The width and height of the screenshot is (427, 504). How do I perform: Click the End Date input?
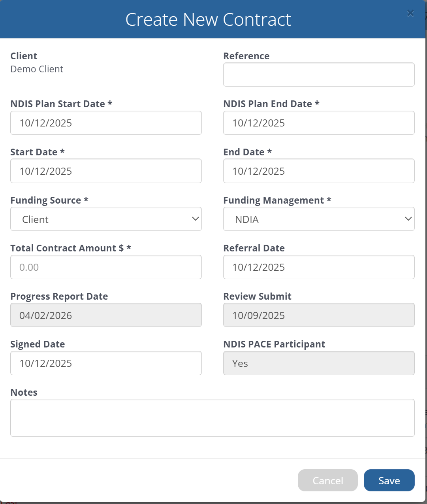coord(318,171)
